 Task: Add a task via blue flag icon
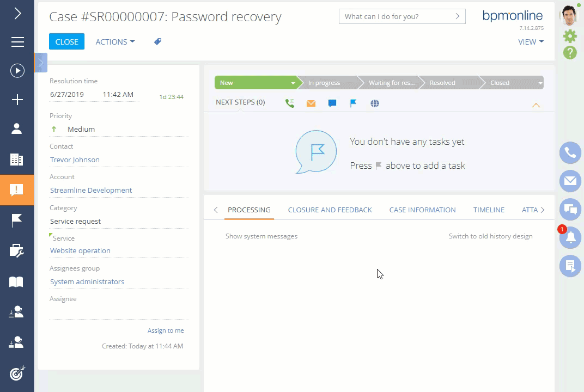(353, 103)
